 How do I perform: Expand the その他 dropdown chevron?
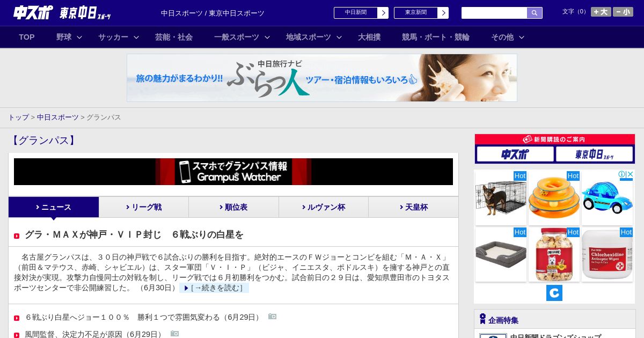522,37
